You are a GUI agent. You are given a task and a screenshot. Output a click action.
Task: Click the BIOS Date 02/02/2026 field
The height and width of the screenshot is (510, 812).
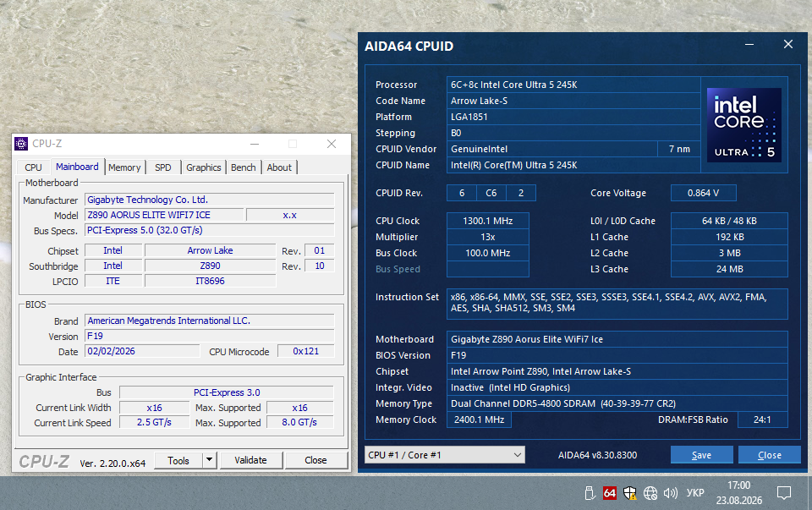point(142,352)
